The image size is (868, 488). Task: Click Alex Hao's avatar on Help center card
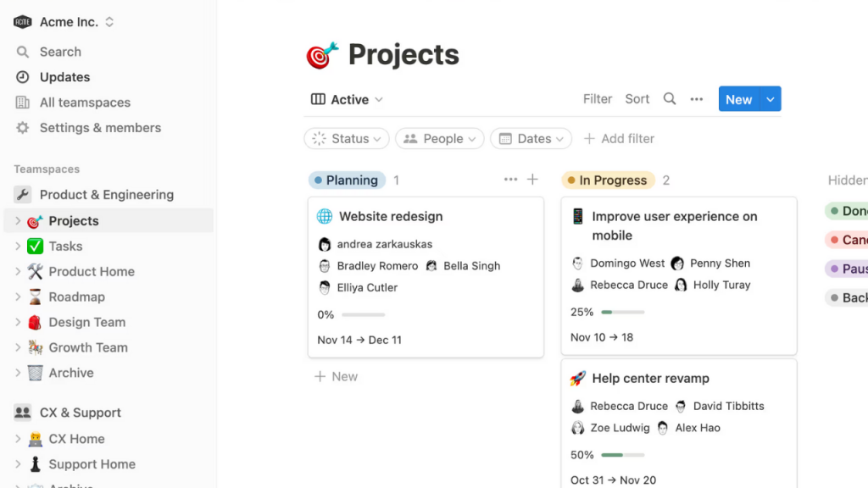663,428
